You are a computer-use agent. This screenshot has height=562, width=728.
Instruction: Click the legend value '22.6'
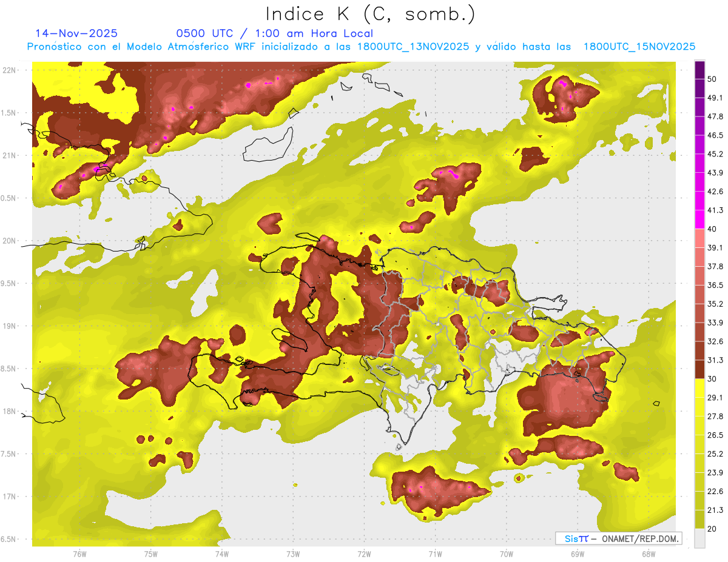[715, 492]
